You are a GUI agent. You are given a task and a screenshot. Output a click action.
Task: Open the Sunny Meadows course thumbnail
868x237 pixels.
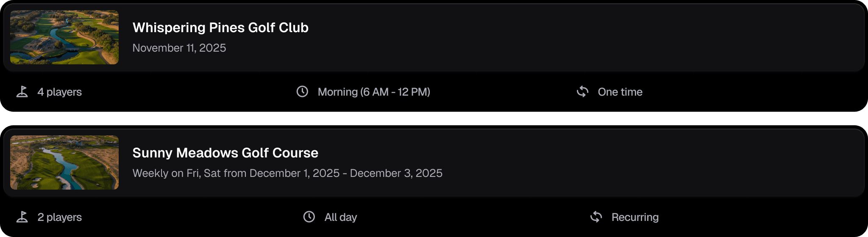[x=64, y=163]
